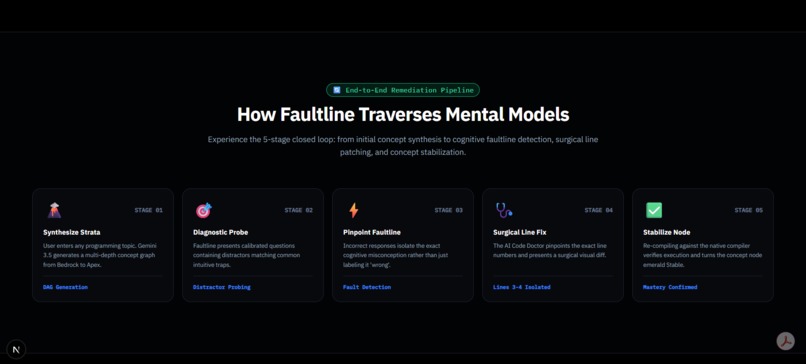The image size is (806, 364).
Task: Click the How Faultline Traverses Mental Models heading
Action: click(x=403, y=114)
